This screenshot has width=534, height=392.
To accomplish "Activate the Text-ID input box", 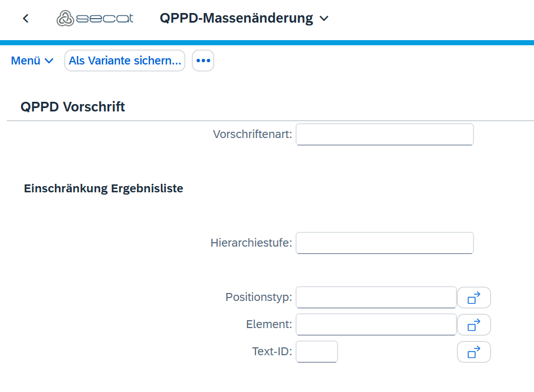I will point(317,352).
